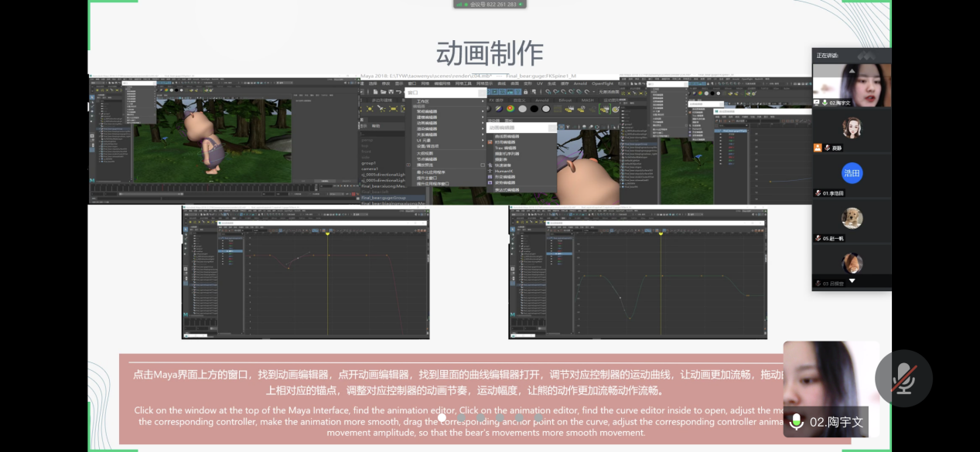Select the first slide pagination dot
Screen dimensions: 980x452
(442, 417)
